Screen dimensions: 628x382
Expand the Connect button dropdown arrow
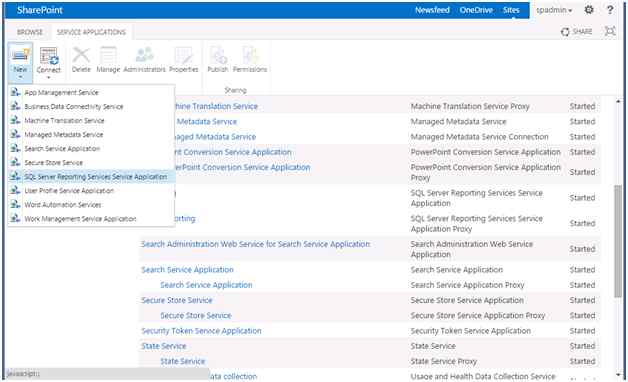point(48,77)
